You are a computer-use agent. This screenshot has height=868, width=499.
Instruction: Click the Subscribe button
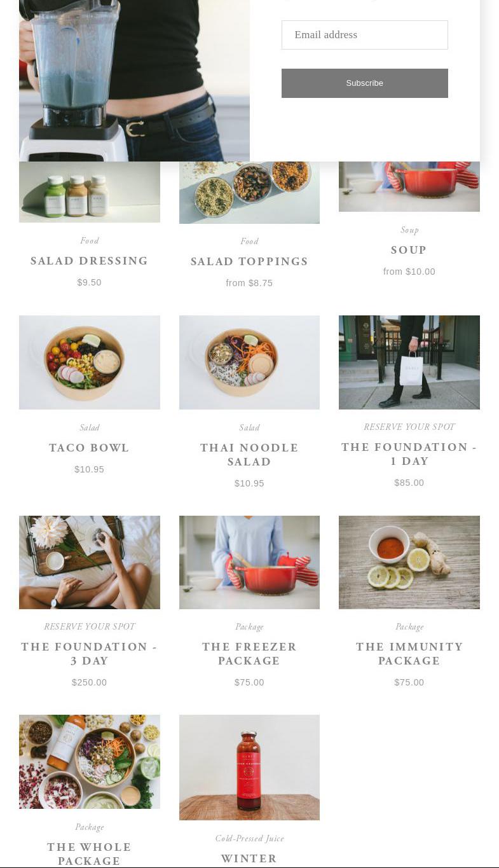(x=364, y=83)
